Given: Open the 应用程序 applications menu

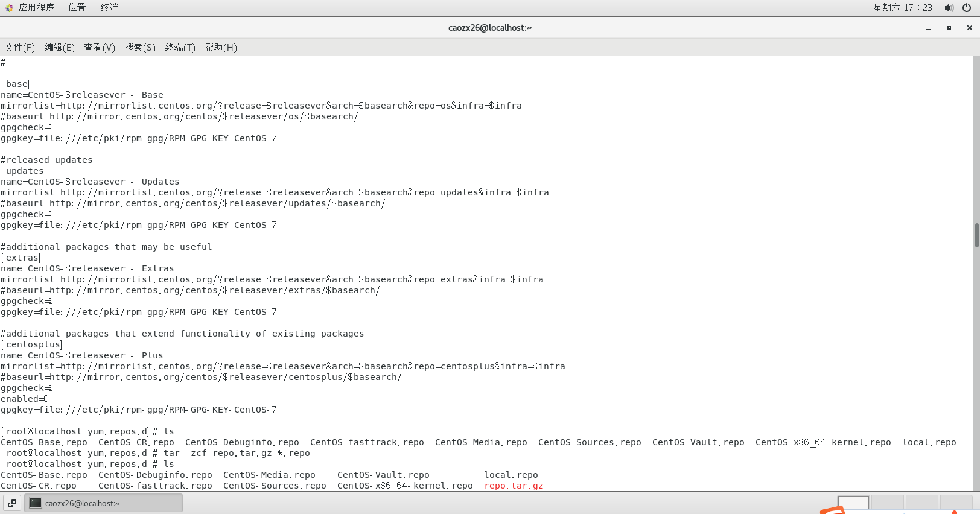Looking at the screenshot, I should click(36, 7).
